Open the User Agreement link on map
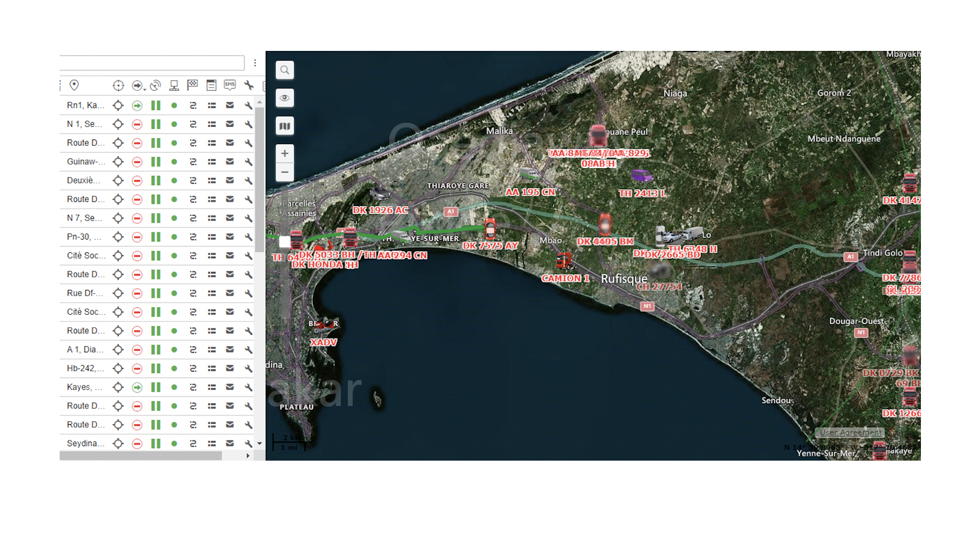 (x=851, y=432)
